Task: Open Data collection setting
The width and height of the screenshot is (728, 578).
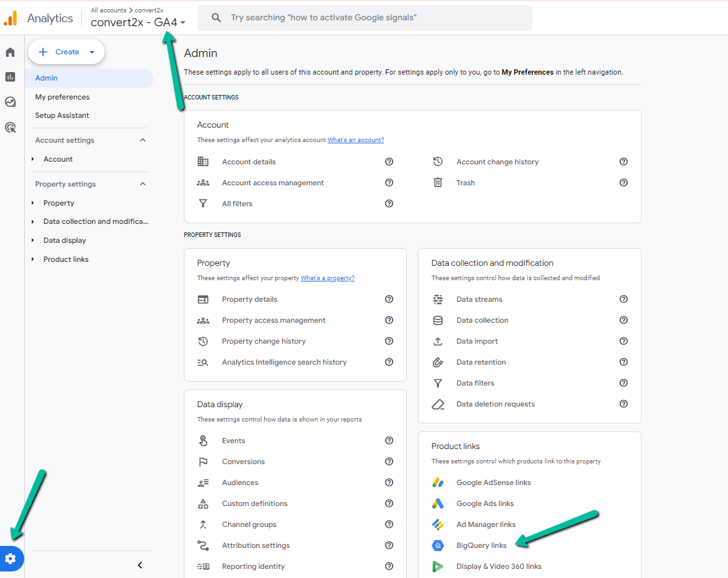Action: tap(482, 320)
